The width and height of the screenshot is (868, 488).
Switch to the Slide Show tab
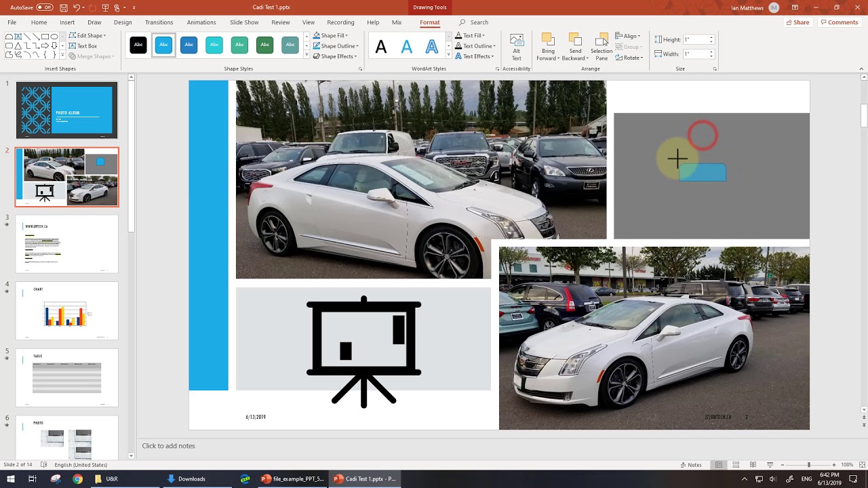click(244, 22)
